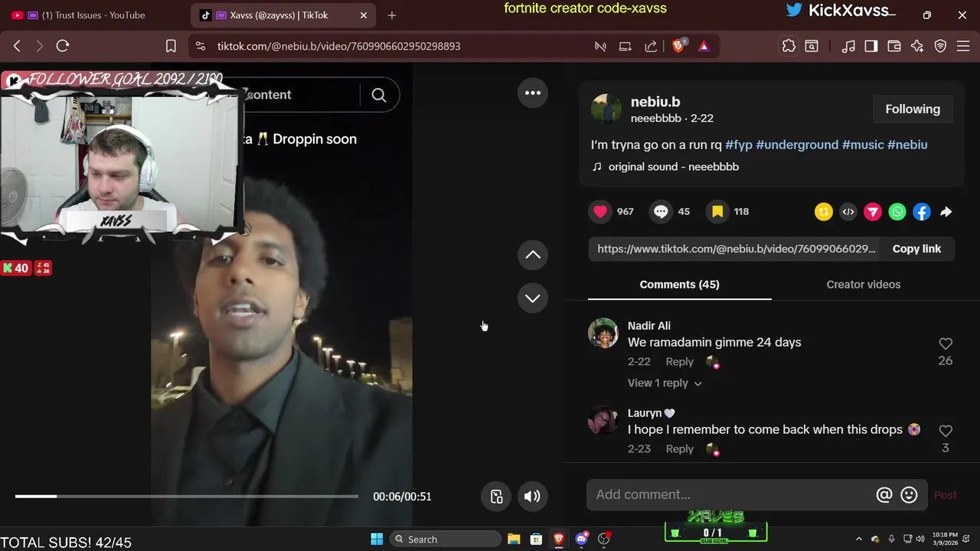The height and width of the screenshot is (551, 980).
Task: Reply to Lauryn's comment
Action: [679, 449]
